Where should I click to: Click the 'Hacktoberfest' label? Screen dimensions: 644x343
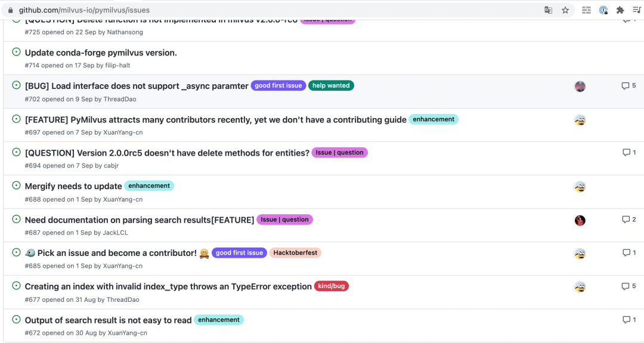[295, 253]
